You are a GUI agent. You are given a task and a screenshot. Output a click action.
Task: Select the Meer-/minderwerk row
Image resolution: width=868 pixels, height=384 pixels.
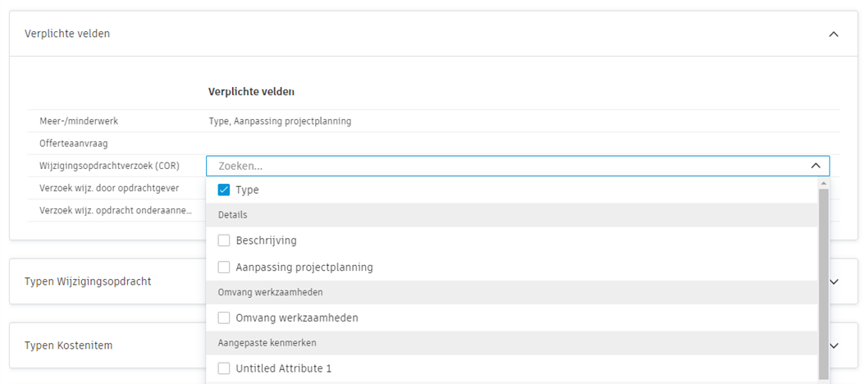click(79, 121)
